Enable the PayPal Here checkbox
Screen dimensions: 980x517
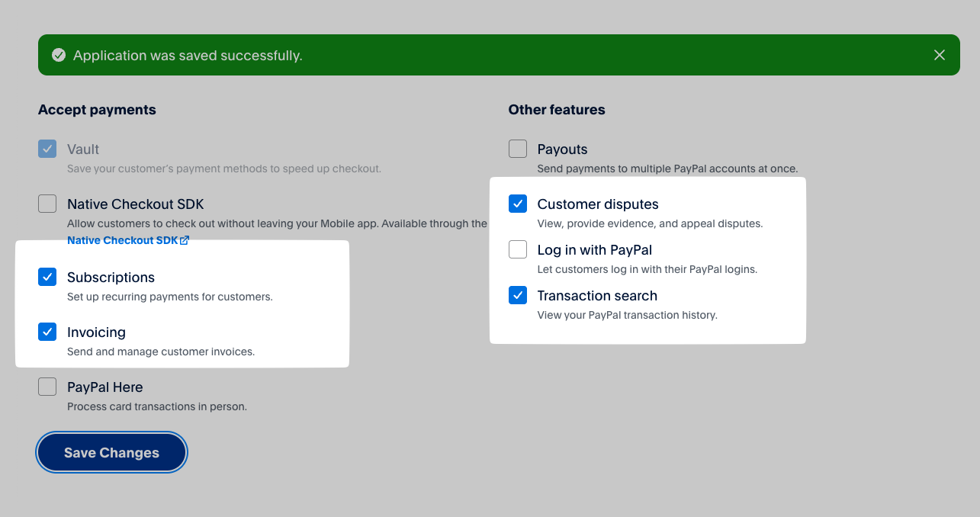click(47, 387)
